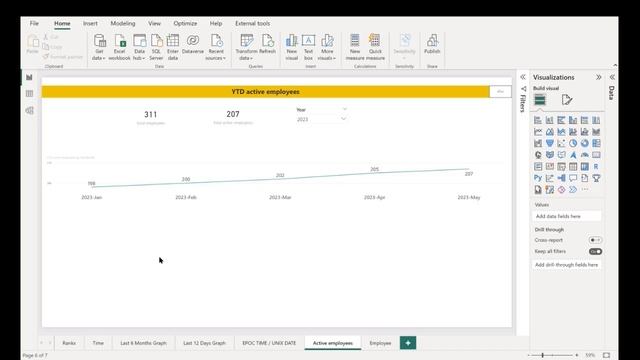Open the External tools ribbon tab
Image resolution: width=640 pixels, height=360 pixels.
click(252, 23)
